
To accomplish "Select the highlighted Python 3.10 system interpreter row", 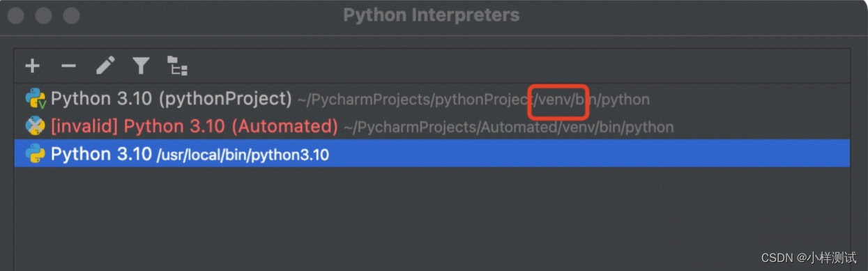I will point(432,153).
